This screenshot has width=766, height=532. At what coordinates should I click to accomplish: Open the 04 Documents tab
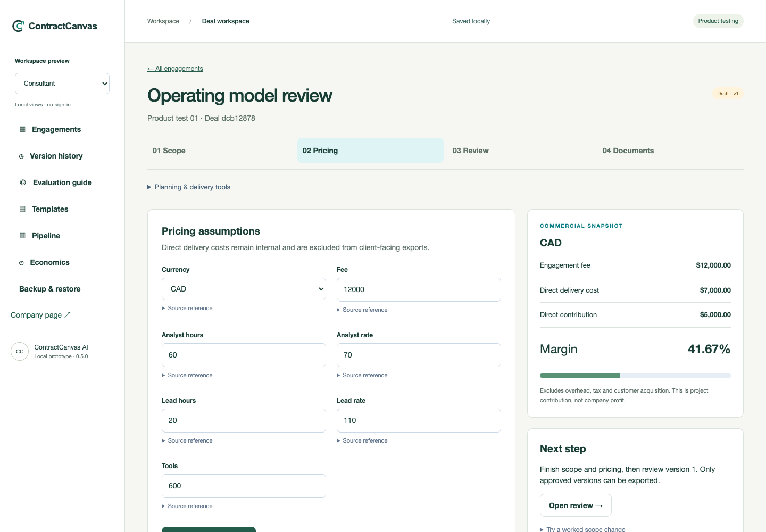point(670,151)
